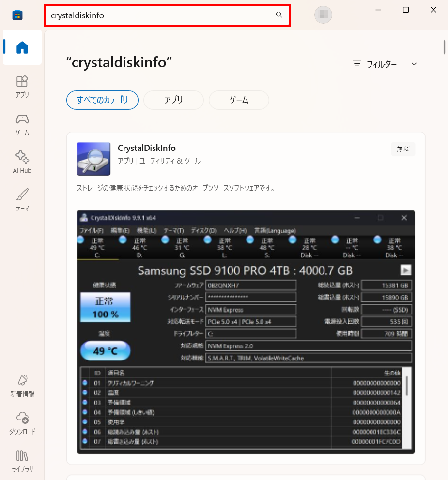448x480 pixels.
Task: Select the ゲーム category filter tab
Action: click(239, 100)
